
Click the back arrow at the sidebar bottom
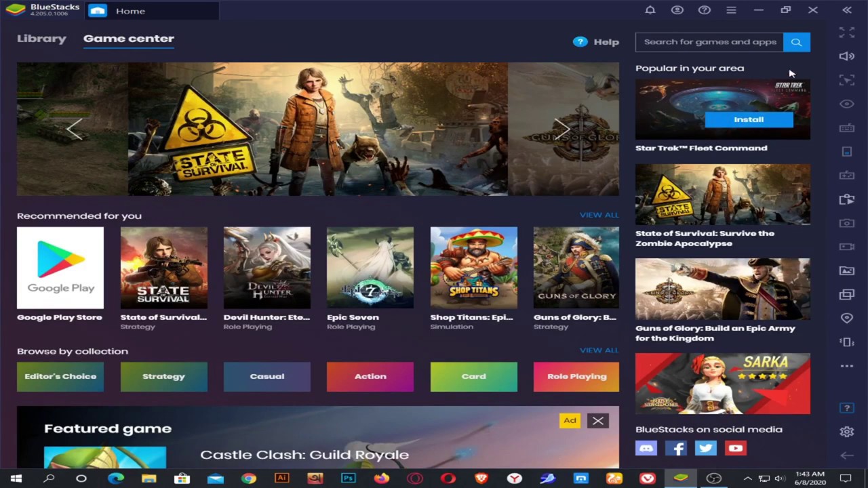point(846,456)
